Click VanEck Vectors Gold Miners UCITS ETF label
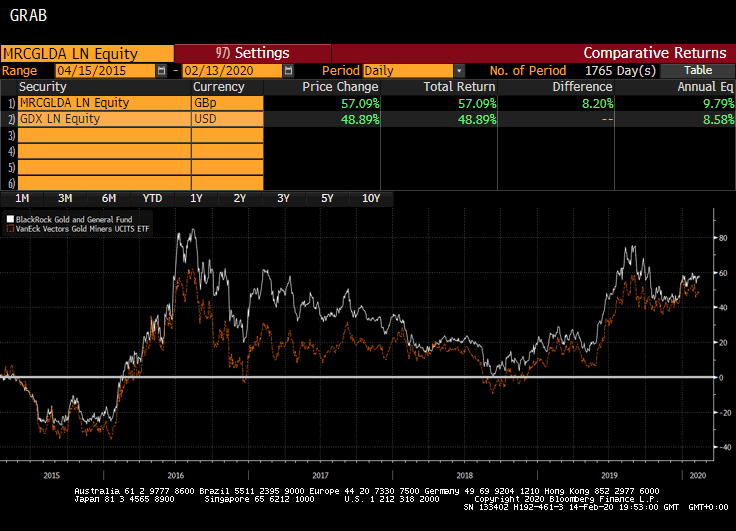 [83, 229]
